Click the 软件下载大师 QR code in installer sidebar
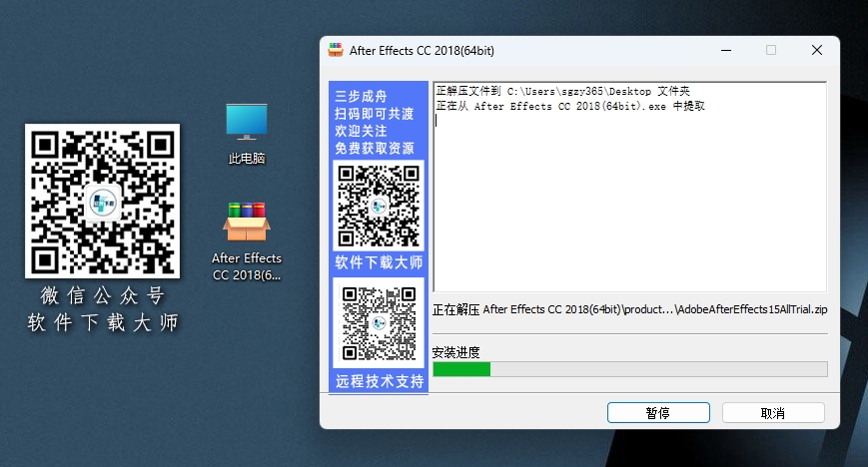 379,206
